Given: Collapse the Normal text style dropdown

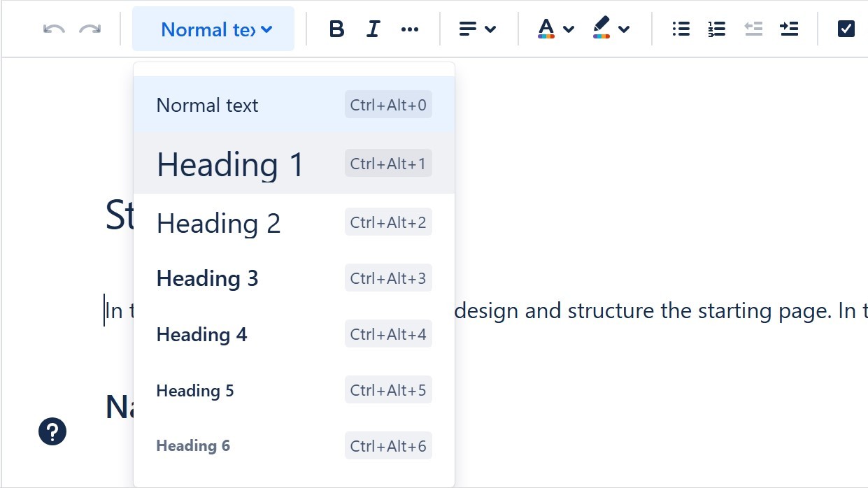Looking at the screenshot, I should click(x=213, y=29).
